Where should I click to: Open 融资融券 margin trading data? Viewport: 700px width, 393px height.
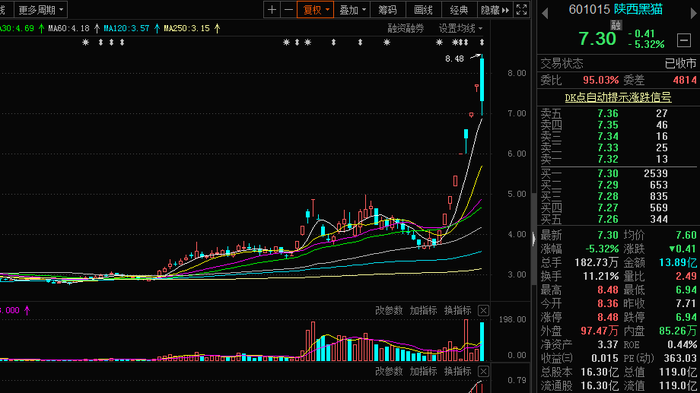pos(405,29)
